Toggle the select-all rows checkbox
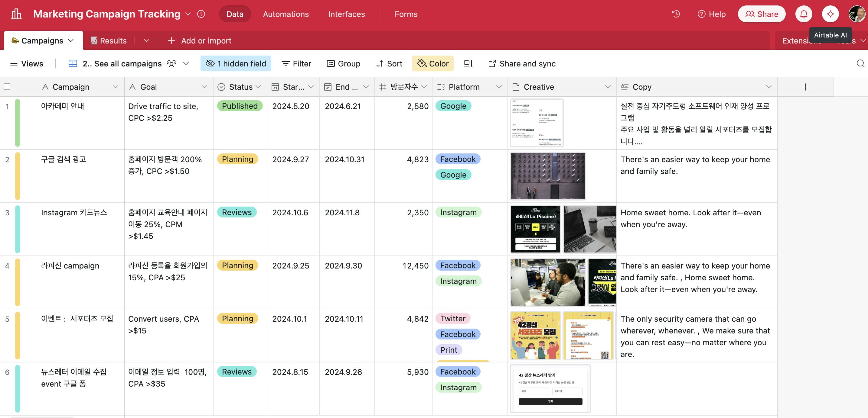The width and height of the screenshot is (868, 418). [x=7, y=87]
